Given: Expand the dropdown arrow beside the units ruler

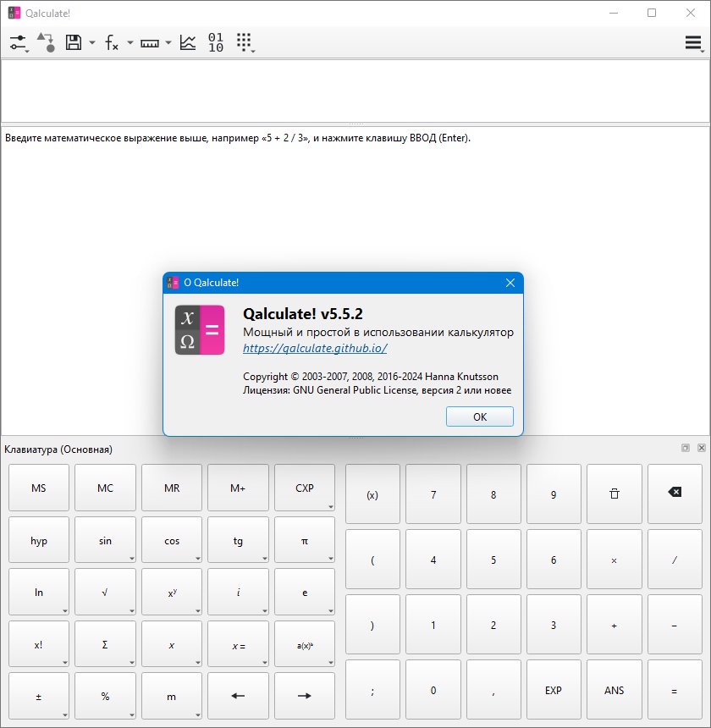Looking at the screenshot, I should (x=168, y=42).
